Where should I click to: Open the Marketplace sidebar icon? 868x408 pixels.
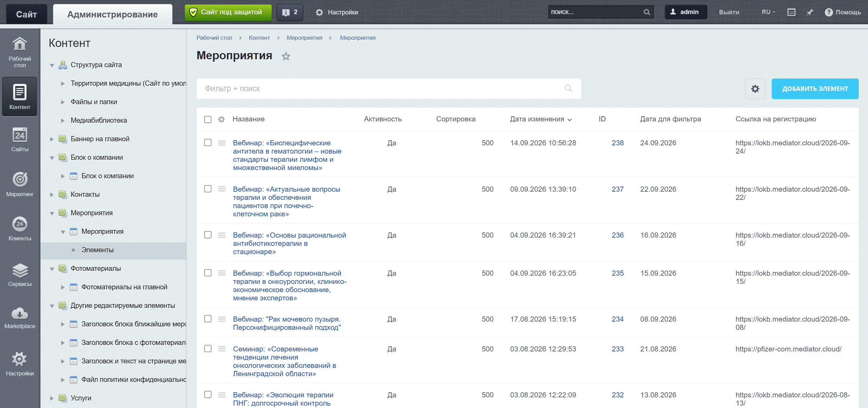[20, 318]
